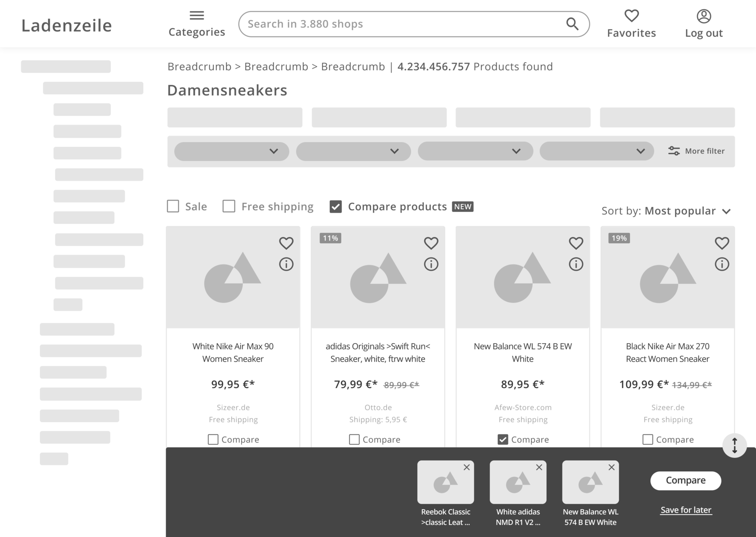Click the struck-through 89,99 €* price
This screenshot has width=756, height=537.
401,385
